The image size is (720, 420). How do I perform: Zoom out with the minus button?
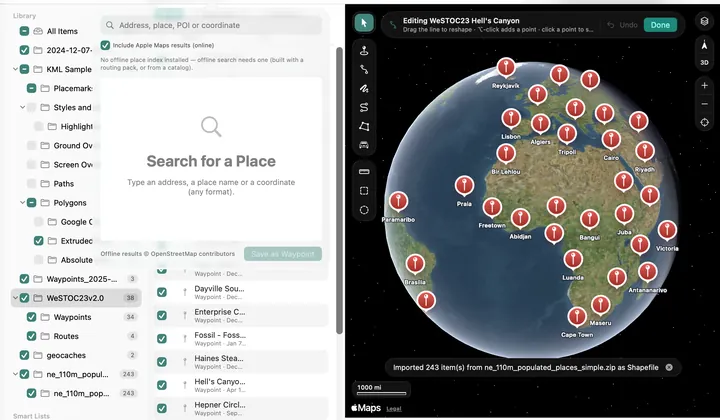704,104
